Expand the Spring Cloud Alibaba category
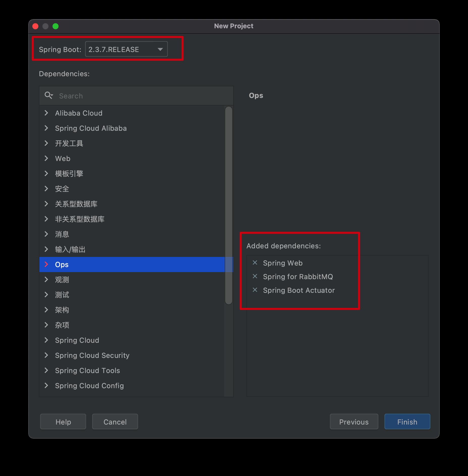468x476 pixels. tap(46, 128)
